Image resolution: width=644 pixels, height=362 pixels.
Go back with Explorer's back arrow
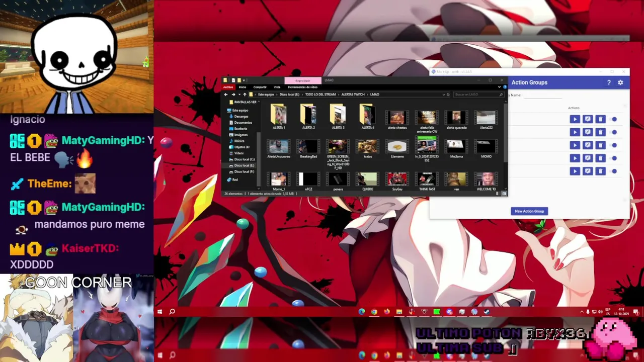point(226,95)
